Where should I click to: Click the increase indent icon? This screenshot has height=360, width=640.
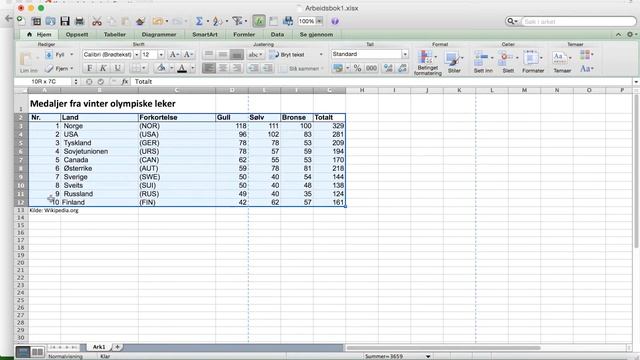268,68
